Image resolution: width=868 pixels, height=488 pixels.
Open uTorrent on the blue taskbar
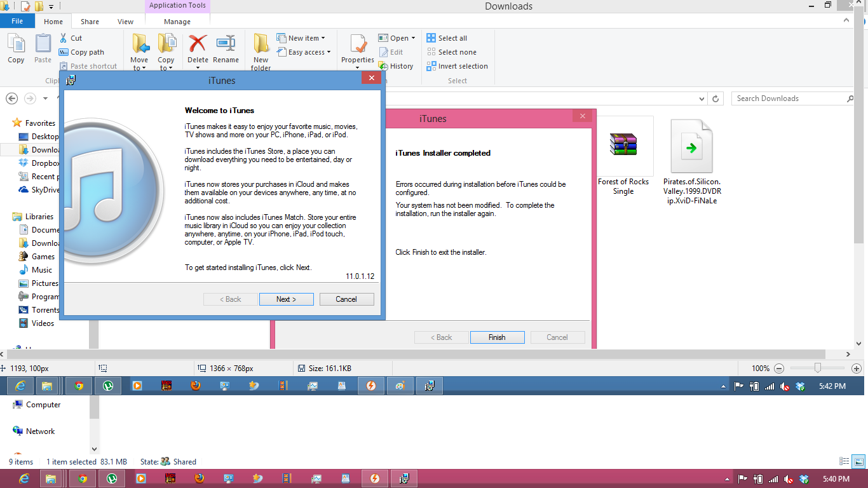pyautogui.click(x=108, y=385)
